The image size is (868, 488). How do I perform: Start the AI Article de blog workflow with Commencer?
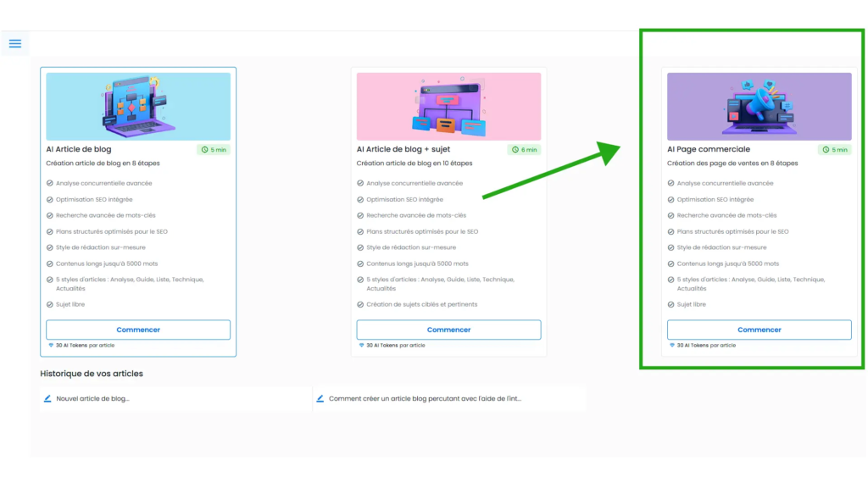coord(138,330)
